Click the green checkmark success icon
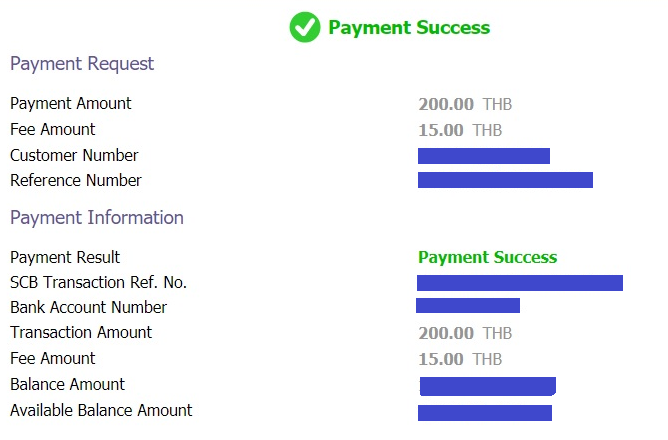This screenshot has height=440, width=668. tap(305, 27)
